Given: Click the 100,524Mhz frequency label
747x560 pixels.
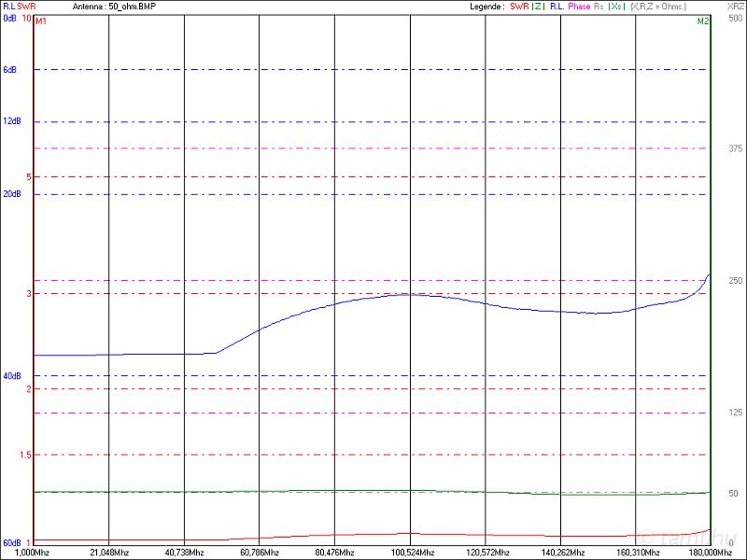Looking at the screenshot, I should (409, 553).
